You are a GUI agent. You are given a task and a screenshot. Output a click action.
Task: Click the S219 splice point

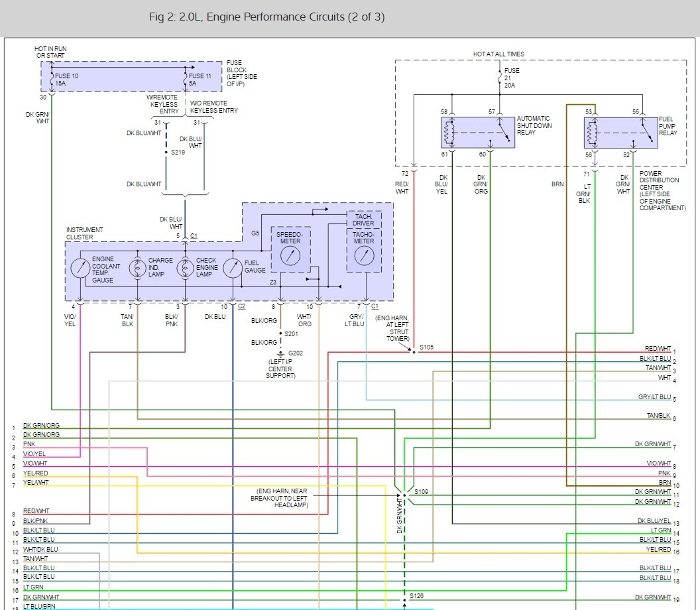(x=166, y=152)
